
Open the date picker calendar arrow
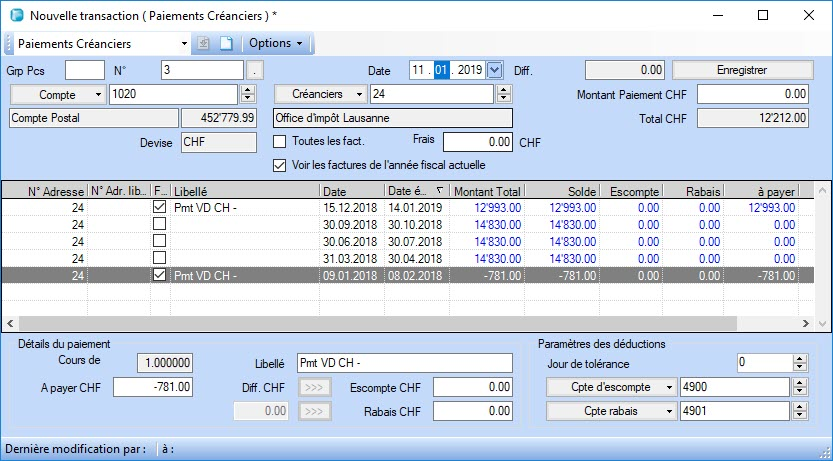495,70
